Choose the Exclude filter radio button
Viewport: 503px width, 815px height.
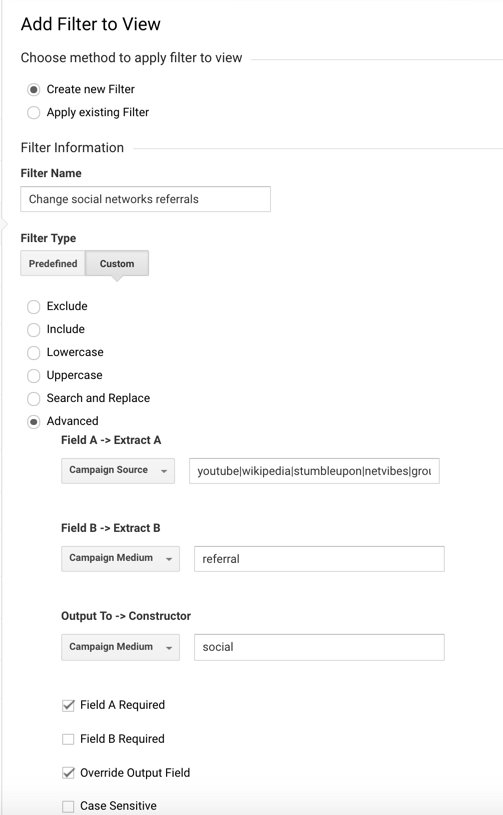point(34,307)
